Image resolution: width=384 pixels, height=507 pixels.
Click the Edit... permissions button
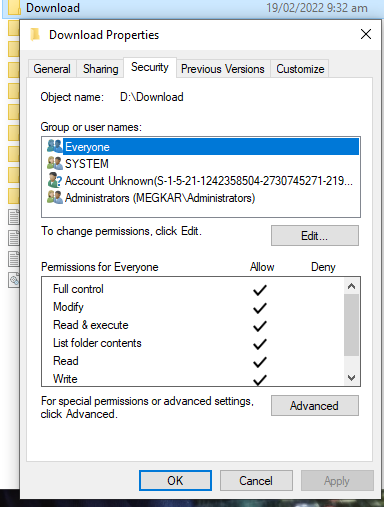[x=315, y=236]
